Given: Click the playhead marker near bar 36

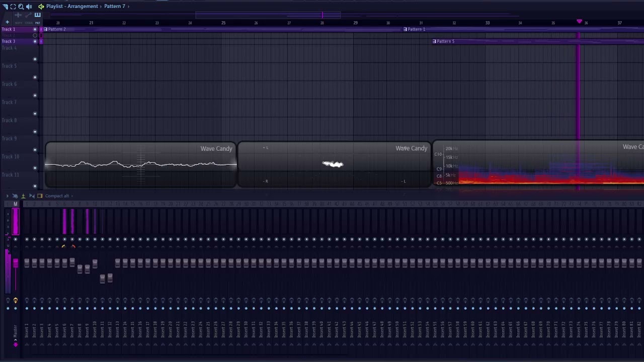Looking at the screenshot, I should 579,22.
